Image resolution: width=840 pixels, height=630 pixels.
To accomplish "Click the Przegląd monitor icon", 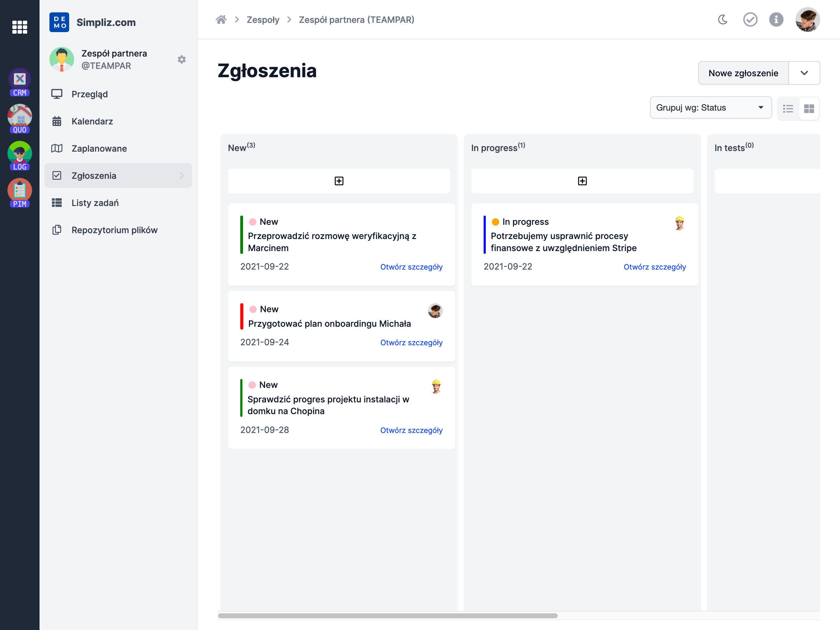I will [x=57, y=94].
